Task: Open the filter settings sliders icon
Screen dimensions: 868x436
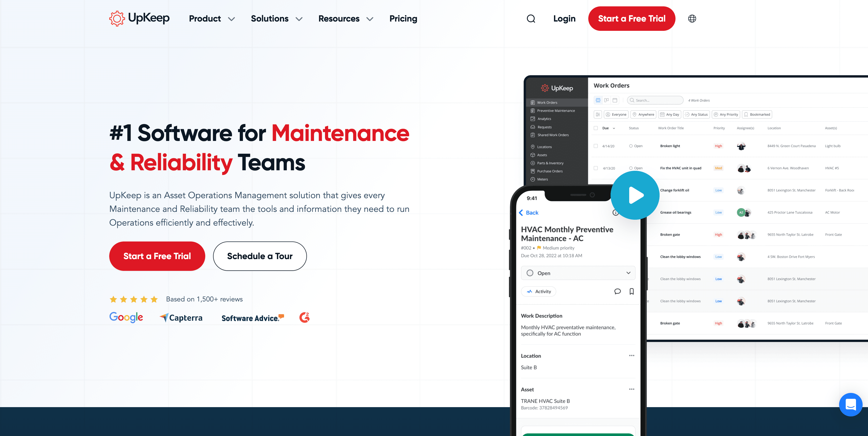Action: point(598,115)
